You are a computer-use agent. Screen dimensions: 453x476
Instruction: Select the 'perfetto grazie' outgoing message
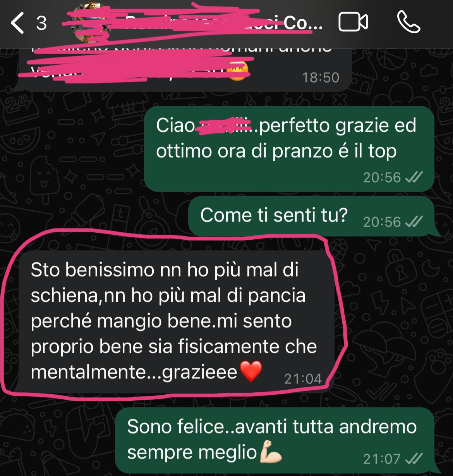[x=289, y=149]
